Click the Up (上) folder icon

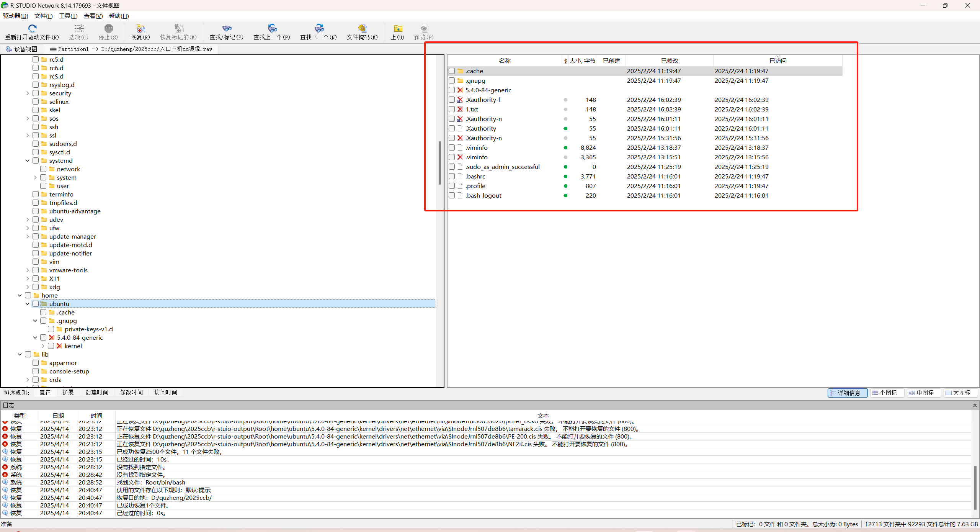coord(398,28)
